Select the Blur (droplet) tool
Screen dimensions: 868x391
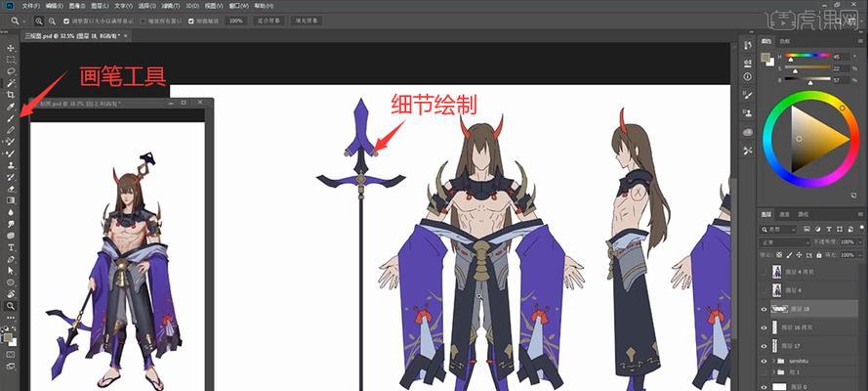[x=11, y=212]
